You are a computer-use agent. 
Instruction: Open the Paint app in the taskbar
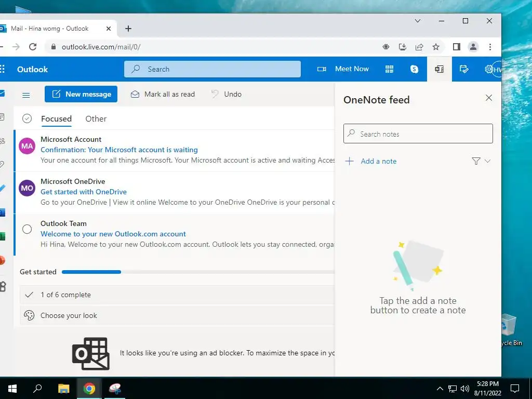(115, 389)
